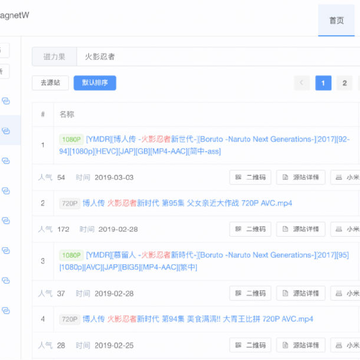Click the # column header

(x=43, y=114)
